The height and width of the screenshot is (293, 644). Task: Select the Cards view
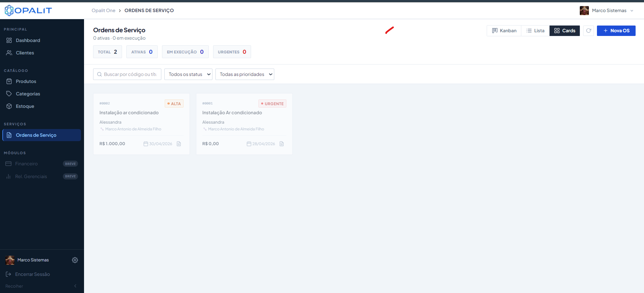pos(565,31)
